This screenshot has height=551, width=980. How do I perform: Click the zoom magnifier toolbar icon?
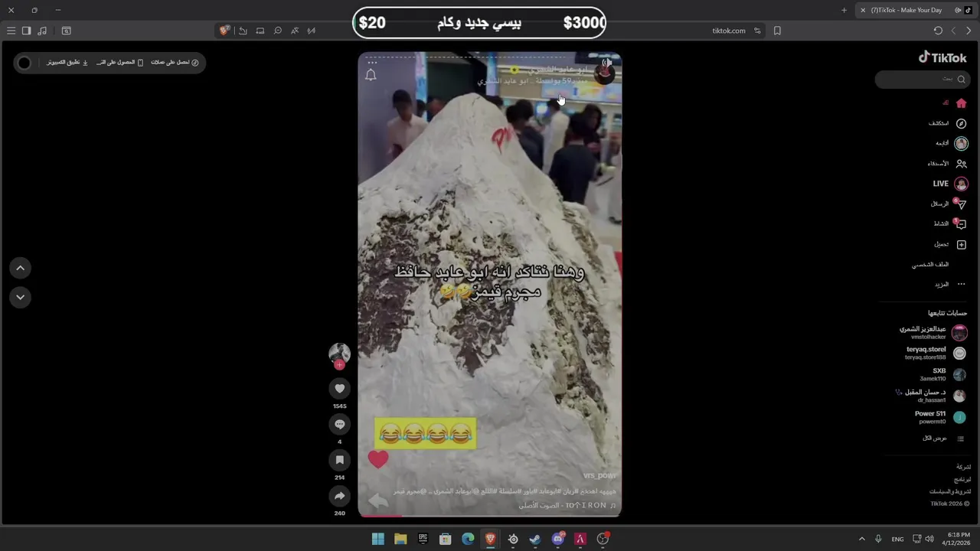point(278,31)
